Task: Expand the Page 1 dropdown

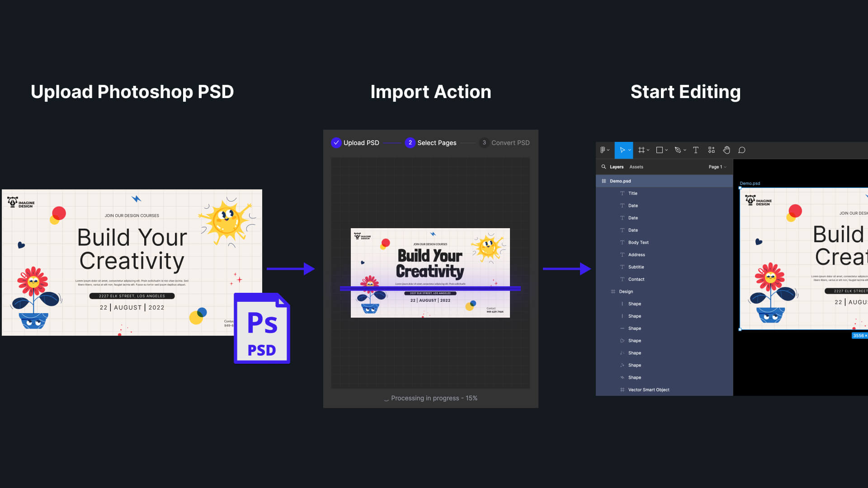Action: coord(717,167)
